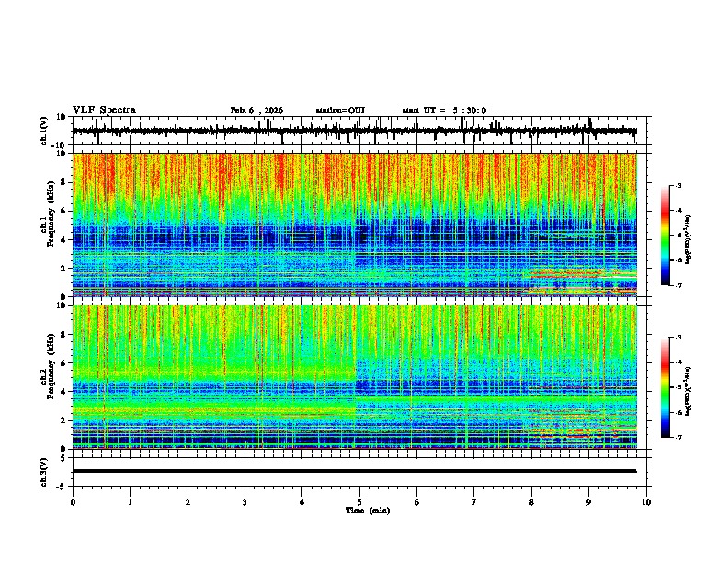728x563 pixels.
Task: Click the "6" tick of ch.2 frequency axis
Action: pyautogui.click(x=64, y=363)
